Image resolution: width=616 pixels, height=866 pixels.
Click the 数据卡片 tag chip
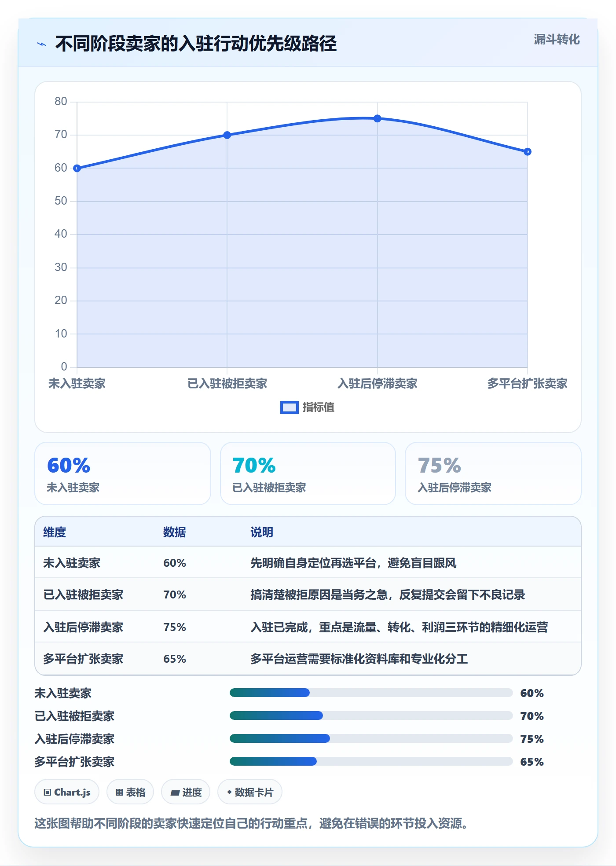(x=250, y=792)
